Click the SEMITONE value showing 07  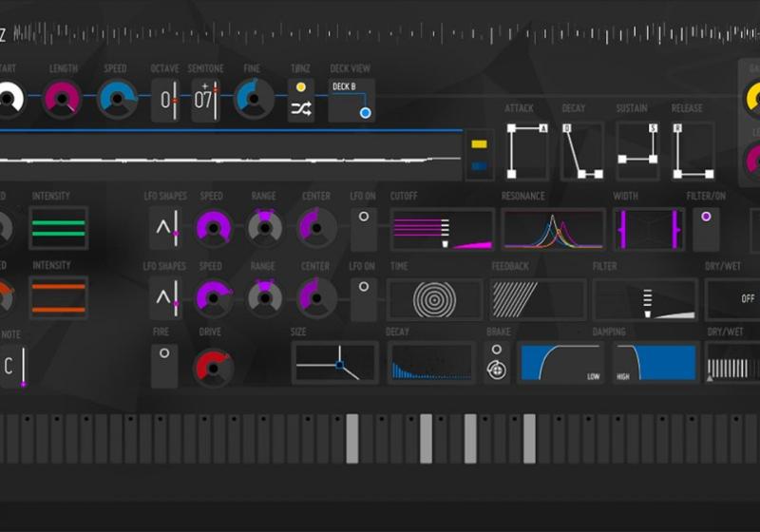click(x=206, y=100)
